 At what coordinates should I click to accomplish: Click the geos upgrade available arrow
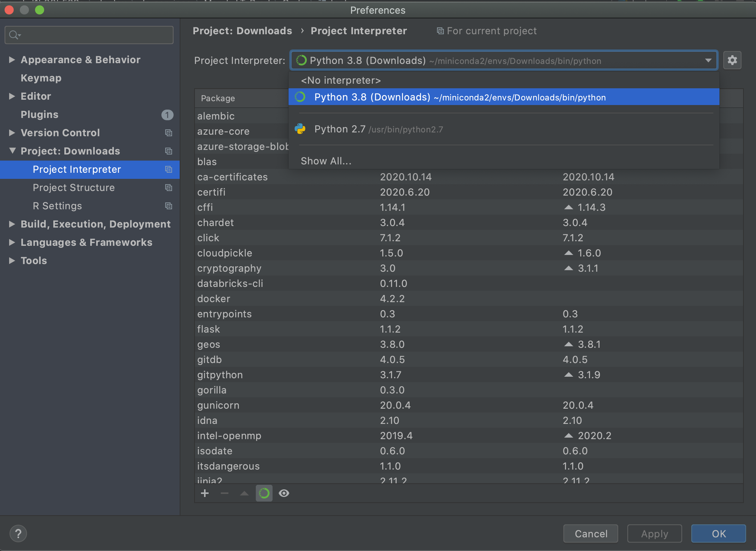click(x=568, y=344)
